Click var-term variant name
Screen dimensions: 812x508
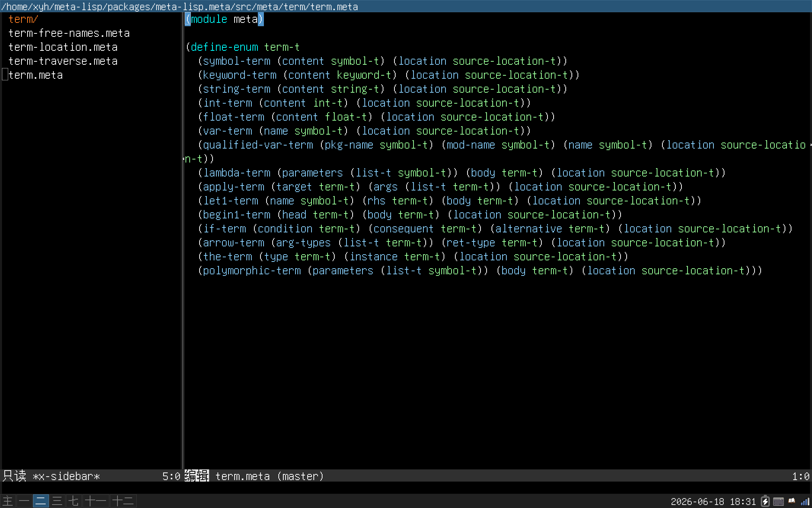tap(228, 131)
